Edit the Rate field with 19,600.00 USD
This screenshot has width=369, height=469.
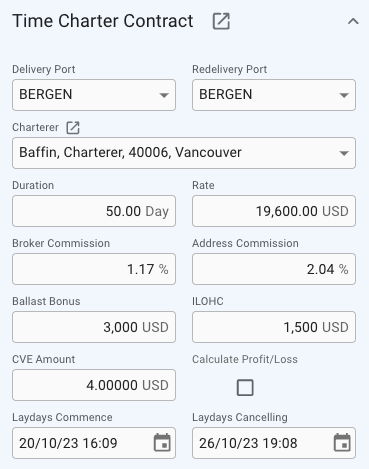(x=274, y=211)
